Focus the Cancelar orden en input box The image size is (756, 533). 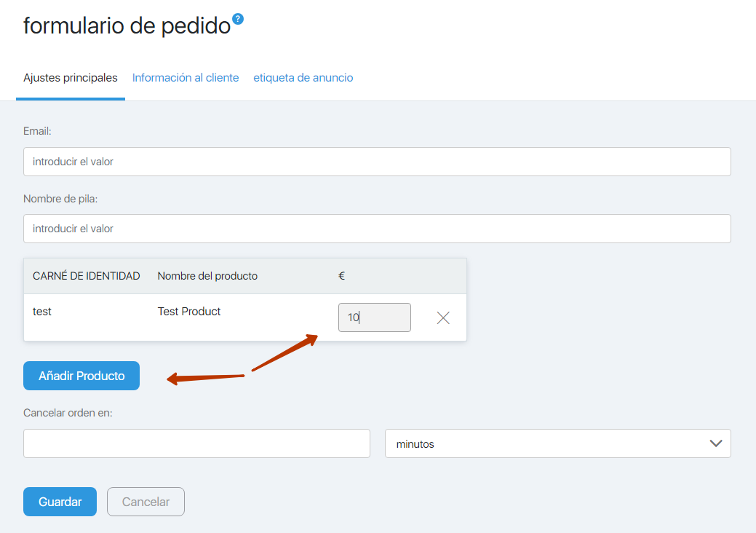196,443
